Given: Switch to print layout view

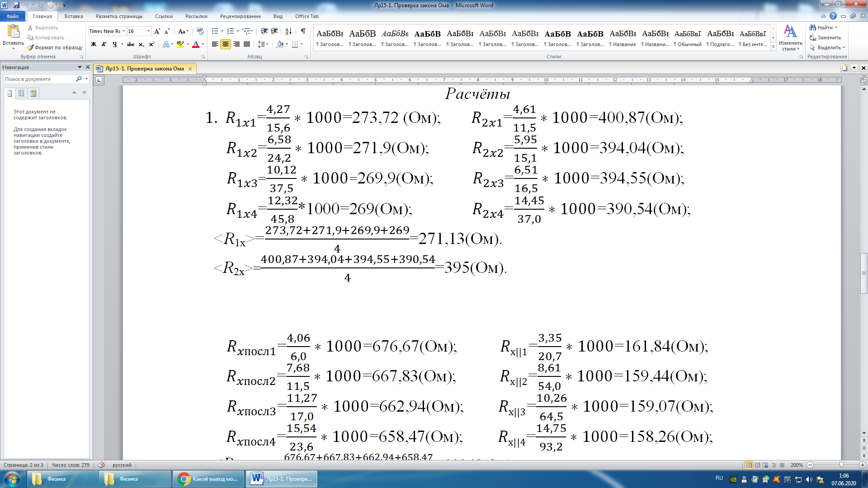Looking at the screenshot, I should (x=749, y=465).
